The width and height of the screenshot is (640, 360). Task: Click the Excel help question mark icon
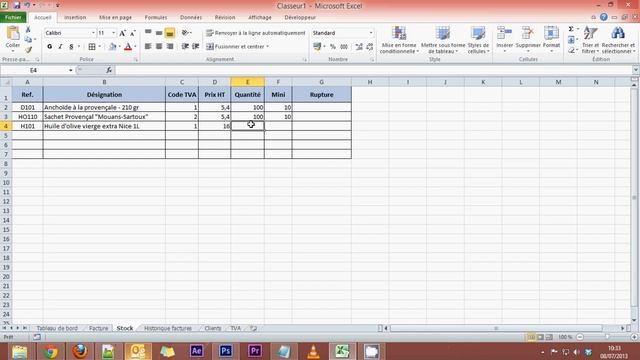pos(604,17)
